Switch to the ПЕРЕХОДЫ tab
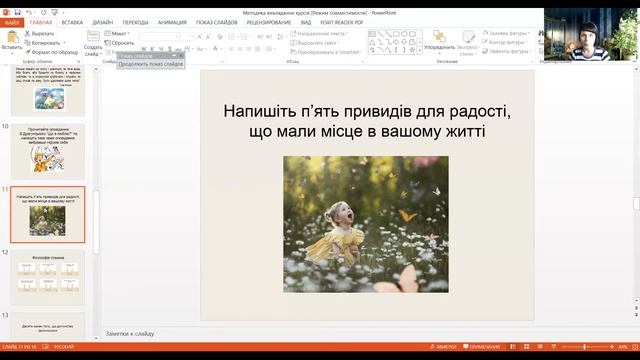 pos(136,22)
